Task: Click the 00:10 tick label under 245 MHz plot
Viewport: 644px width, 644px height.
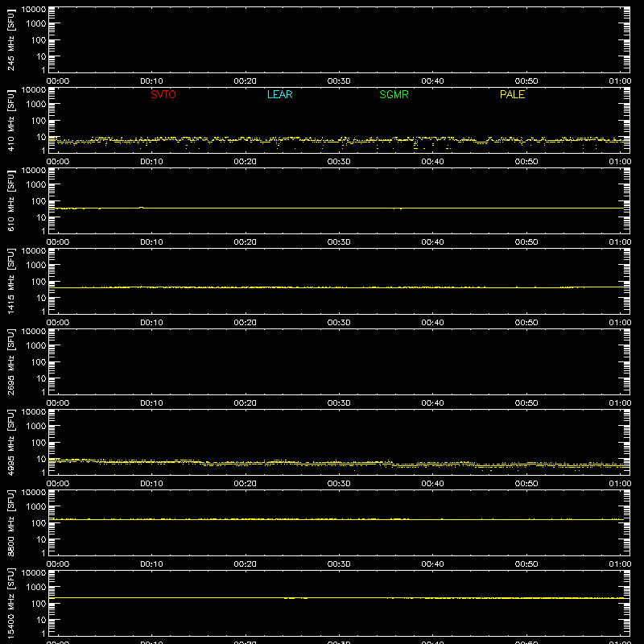Action: coord(151,81)
